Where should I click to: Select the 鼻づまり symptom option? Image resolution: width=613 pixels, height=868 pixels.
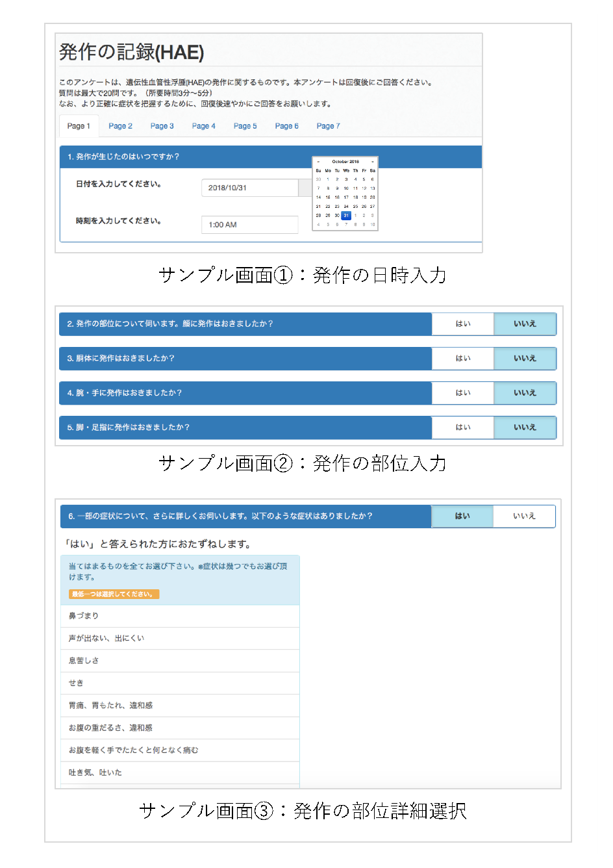(180, 616)
